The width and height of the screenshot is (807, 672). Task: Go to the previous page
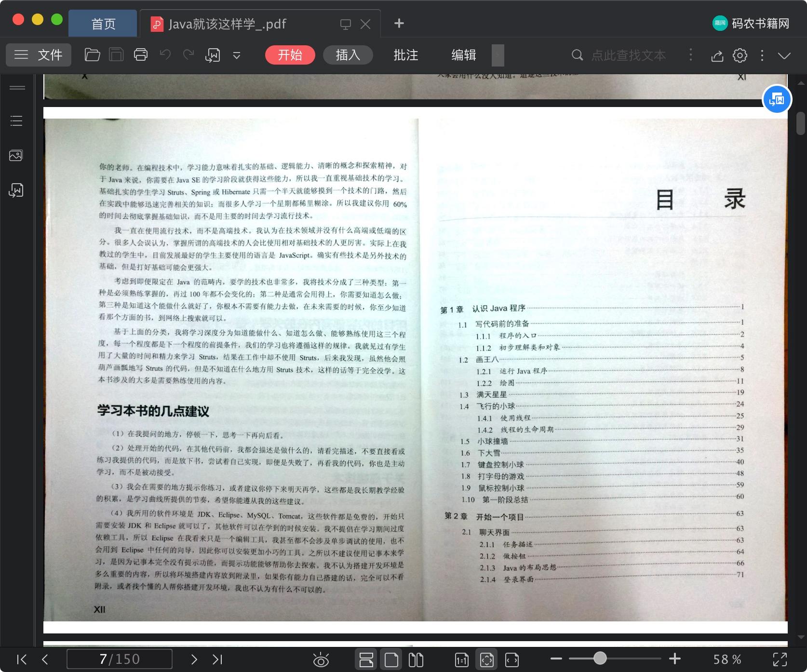pos(45,659)
